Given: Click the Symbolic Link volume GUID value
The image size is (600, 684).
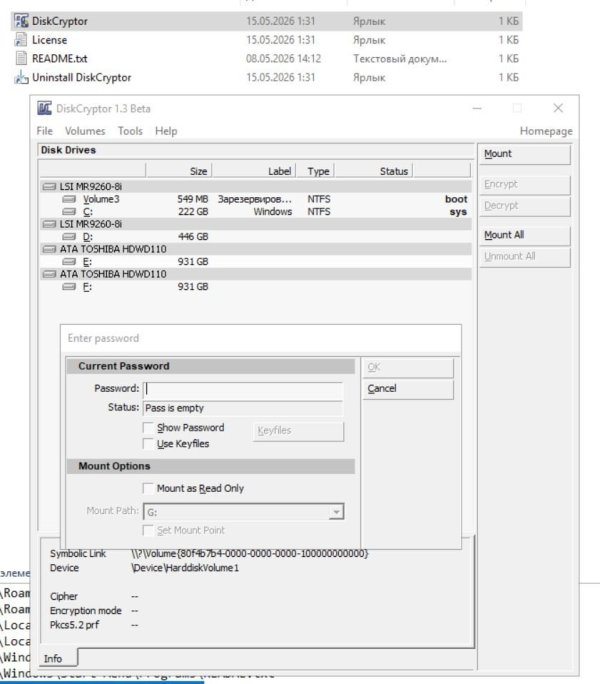Looking at the screenshot, I should [250, 554].
